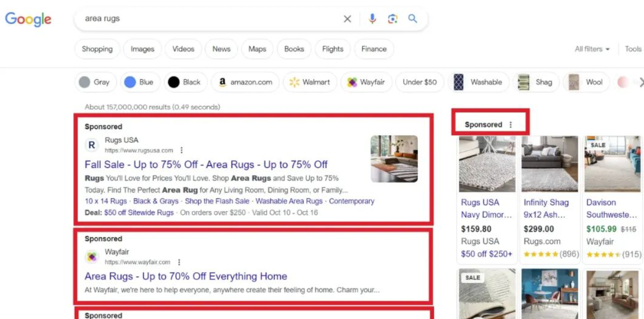Open the $50 off Sitewide Rugs deal
Image resolution: width=644 pixels, height=319 pixels.
(139, 212)
